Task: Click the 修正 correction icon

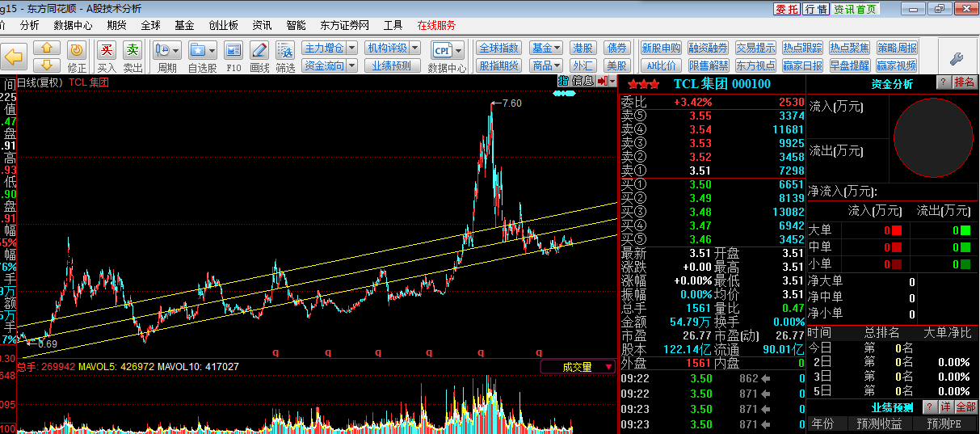Action: [x=77, y=50]
